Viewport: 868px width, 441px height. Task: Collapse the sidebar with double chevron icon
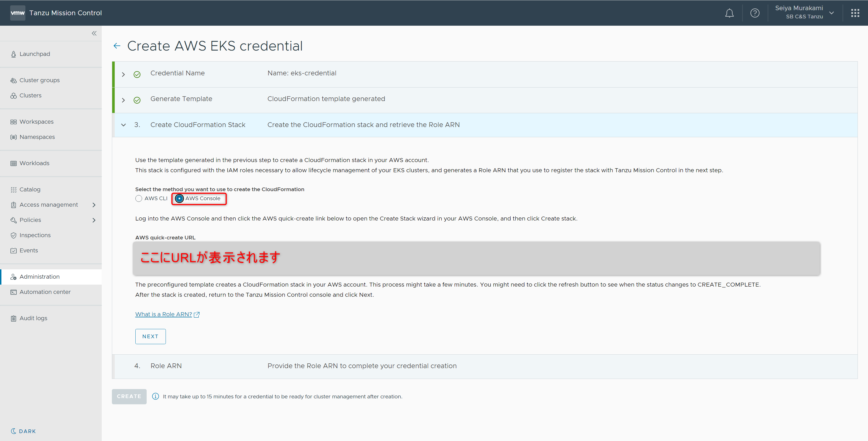94,33
